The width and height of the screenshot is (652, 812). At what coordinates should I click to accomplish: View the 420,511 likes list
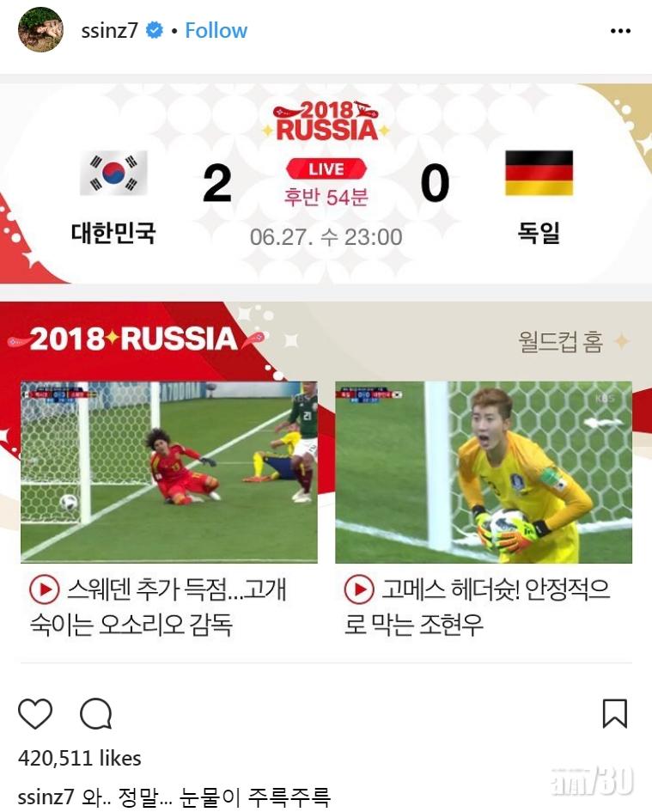coord(80,758)
